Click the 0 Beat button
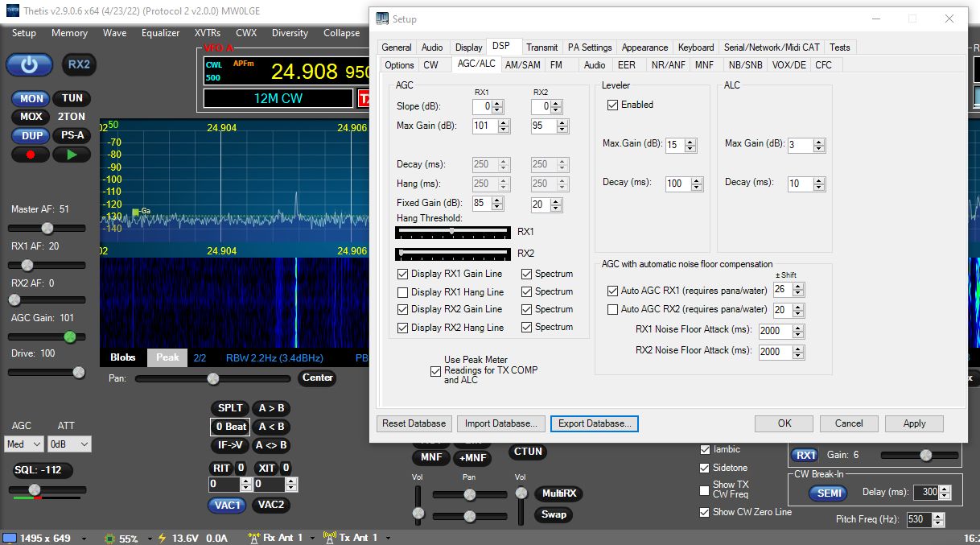The image size is (980, 545). [230, 427]
